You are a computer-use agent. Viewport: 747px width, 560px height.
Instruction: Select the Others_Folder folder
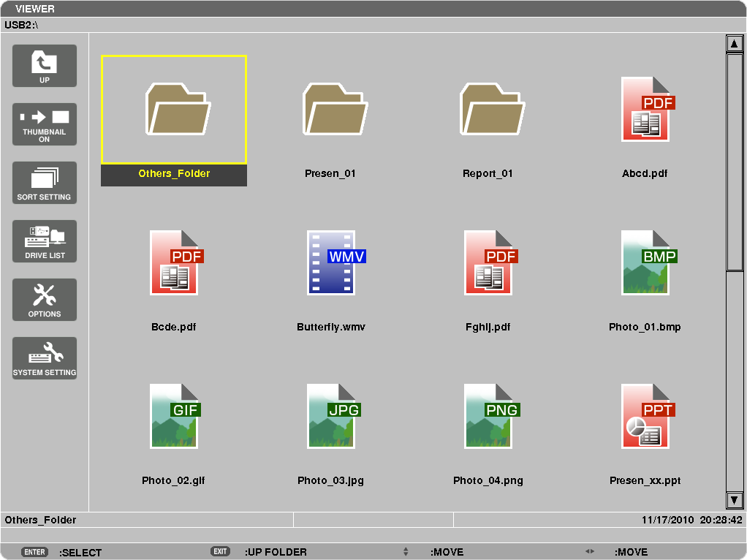174,121
